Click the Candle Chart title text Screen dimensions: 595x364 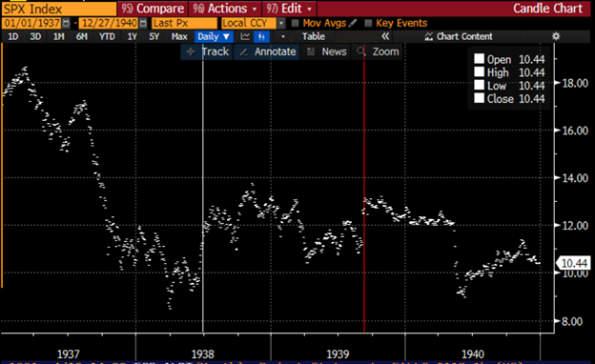coord(547,9)
